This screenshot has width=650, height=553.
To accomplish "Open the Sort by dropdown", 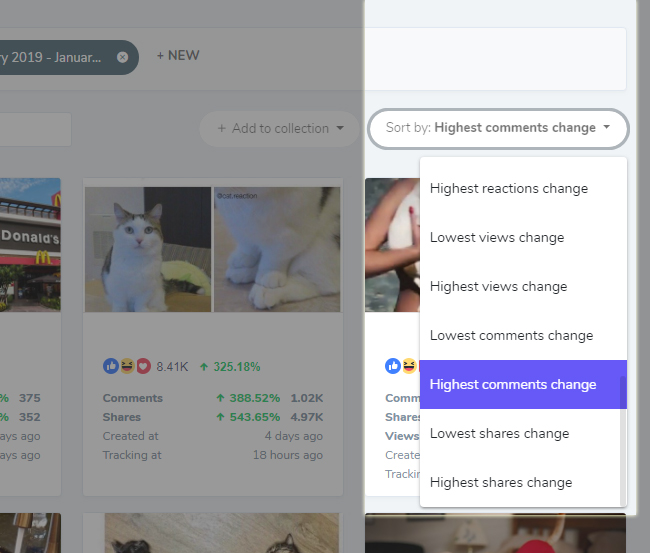I will 498,128.
